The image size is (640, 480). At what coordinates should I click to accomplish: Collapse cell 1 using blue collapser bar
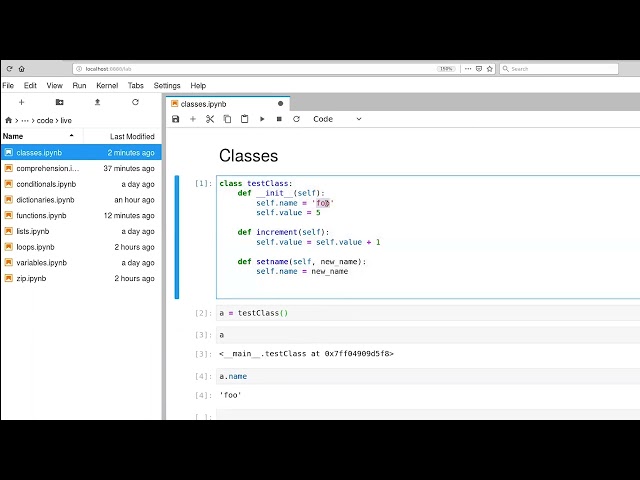coord(177,237)
